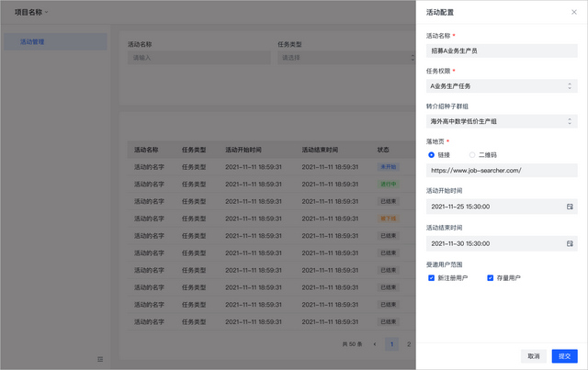This screenshot has height=370, width=588.
Task: Open 活动管理 in the sidebar
Action: (55, 41)
